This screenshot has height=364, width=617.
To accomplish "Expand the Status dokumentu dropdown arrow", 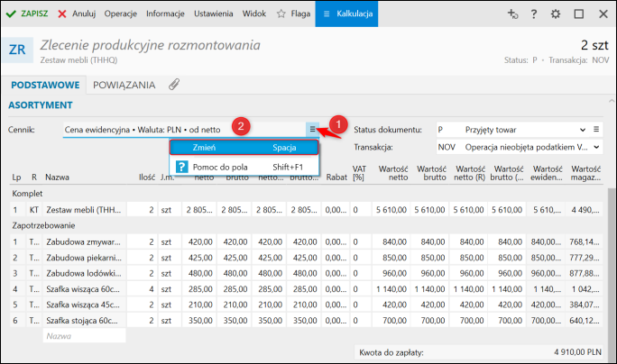I will pos(583,130).
